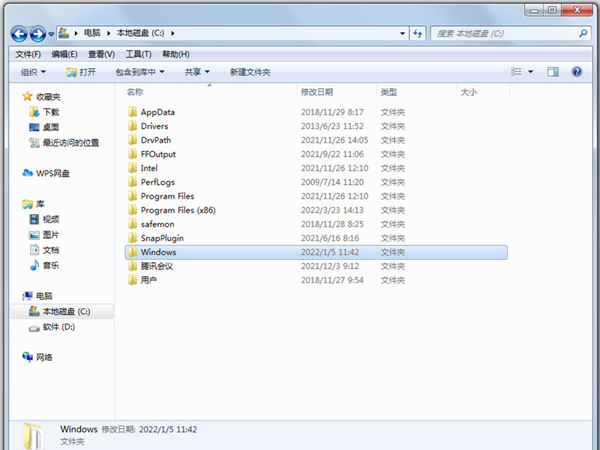The image size is (600, 450).
Task: Toggle the preview pane button
Action: pyautogui.click(x=552, y=72)
